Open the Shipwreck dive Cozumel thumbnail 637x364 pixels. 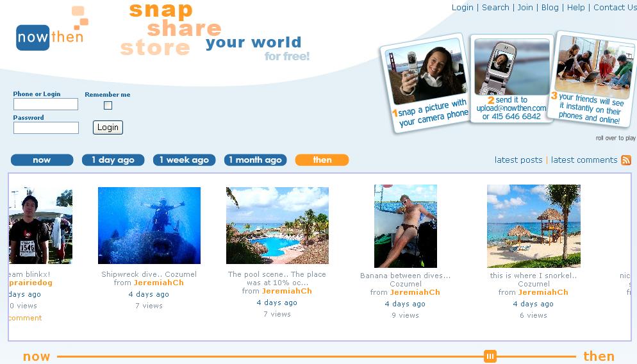[149, 226]
